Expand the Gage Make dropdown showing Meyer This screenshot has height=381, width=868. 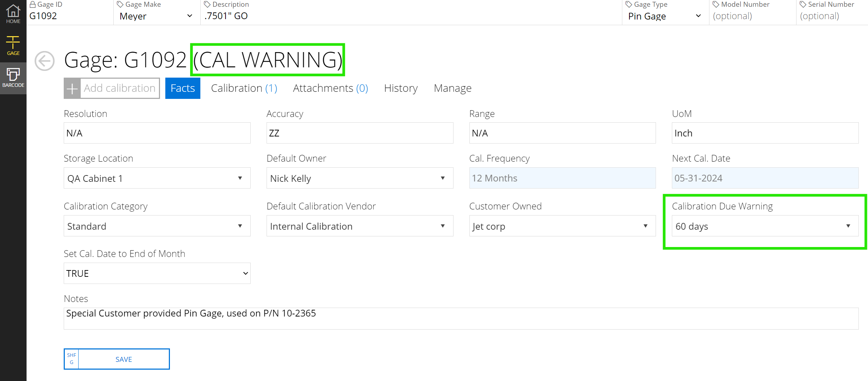click(x=156, y=16)
